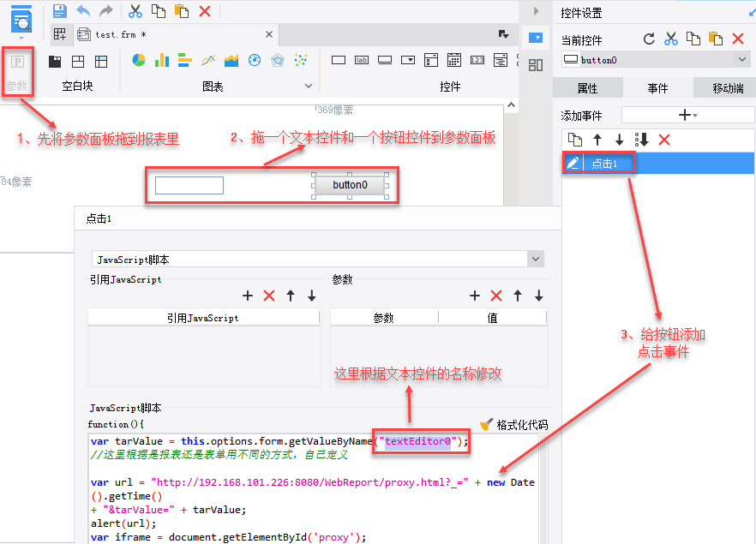The height and width of the screenshot is (544, 756).
Task: Select the test.frm document tab
Action: click(176, 34)
